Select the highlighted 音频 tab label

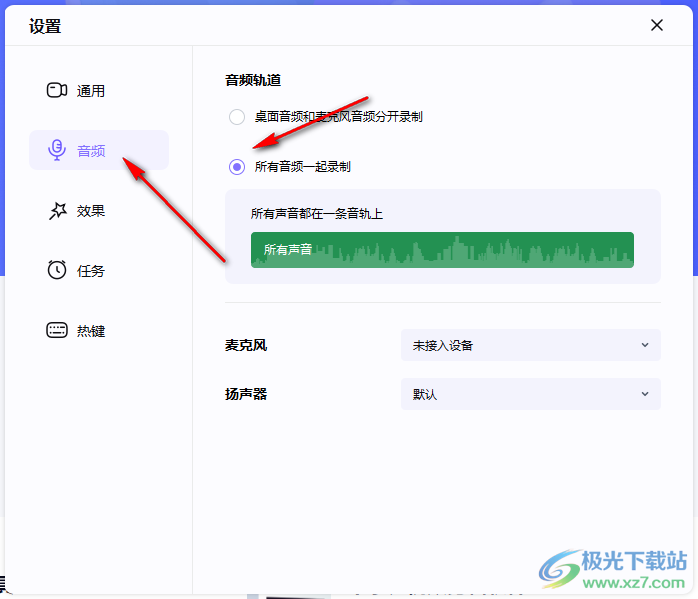coord(91,151)
